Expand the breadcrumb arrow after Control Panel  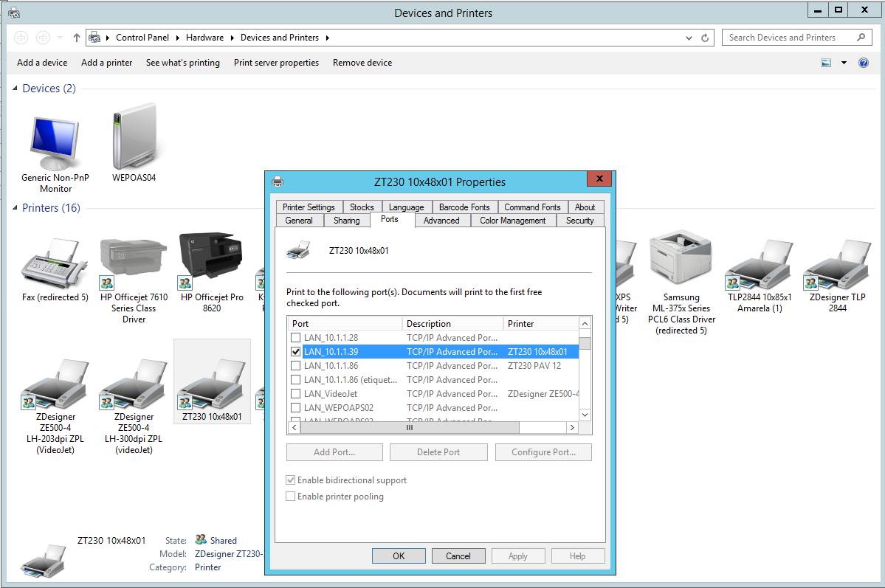click(x=177, y=38)
